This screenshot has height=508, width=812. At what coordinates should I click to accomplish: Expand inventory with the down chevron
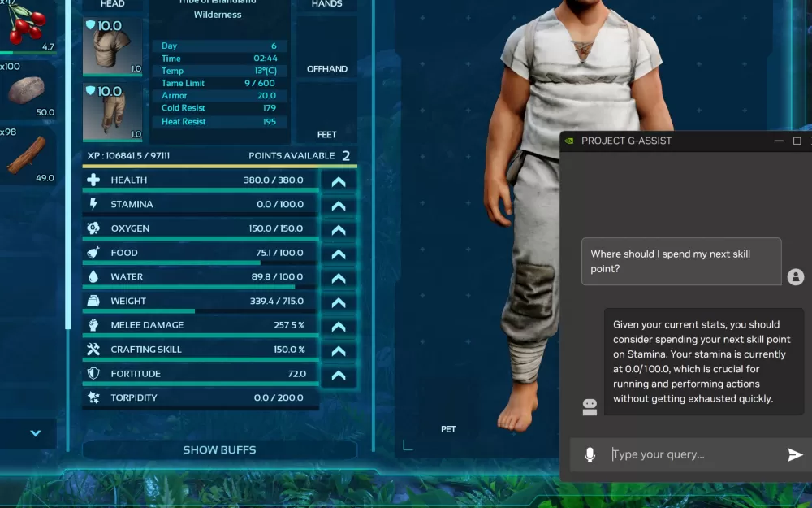click(35, 433)
